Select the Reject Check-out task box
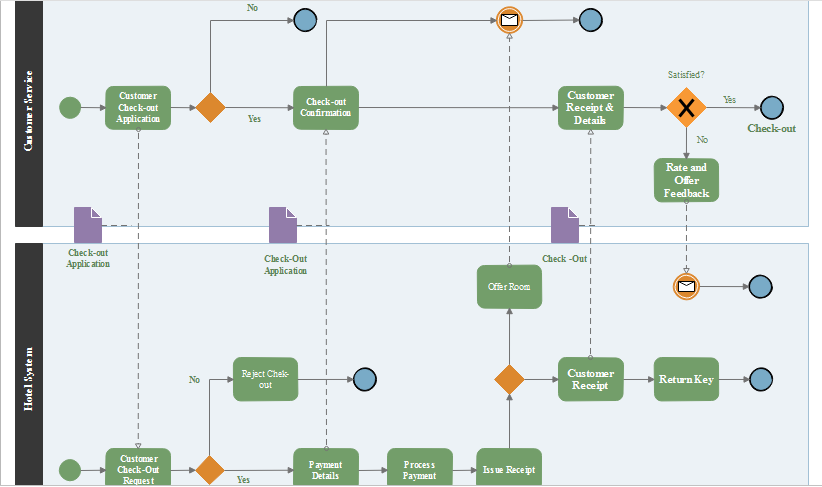Screen dimensions: 822x487 (x=266, y=379)
